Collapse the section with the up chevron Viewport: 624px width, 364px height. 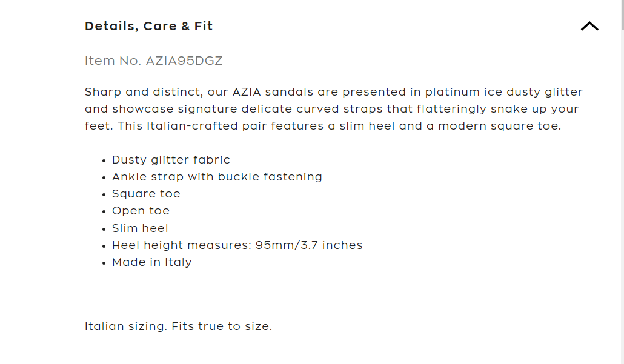point(589,26)
